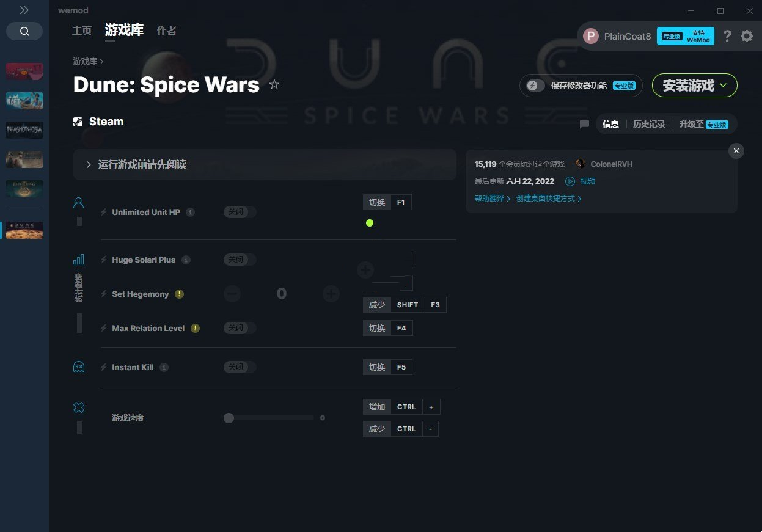Select the enemies ghost category icon
The image size is (762, 532).
tap(78, 367)
